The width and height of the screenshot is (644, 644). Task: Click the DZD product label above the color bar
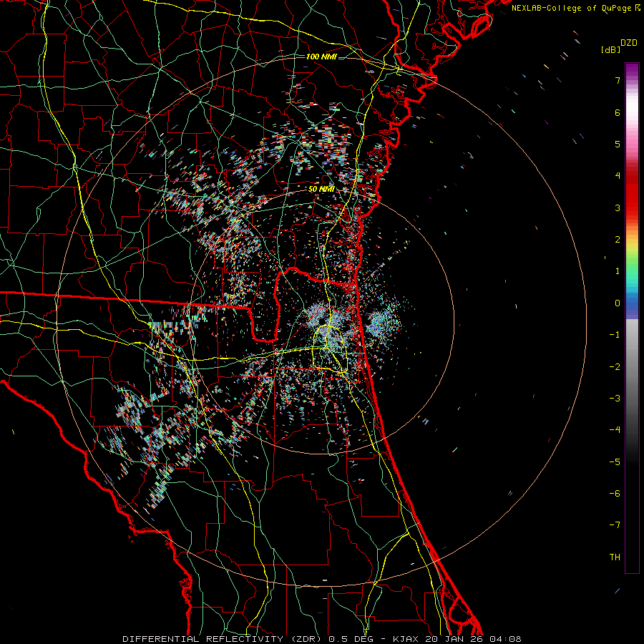click(x=629, y=43)
